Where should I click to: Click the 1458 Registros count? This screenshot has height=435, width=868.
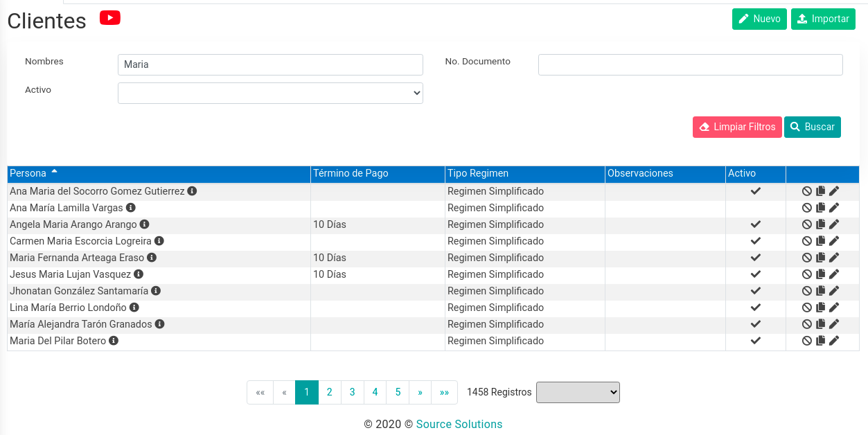(x=499, y=392)
